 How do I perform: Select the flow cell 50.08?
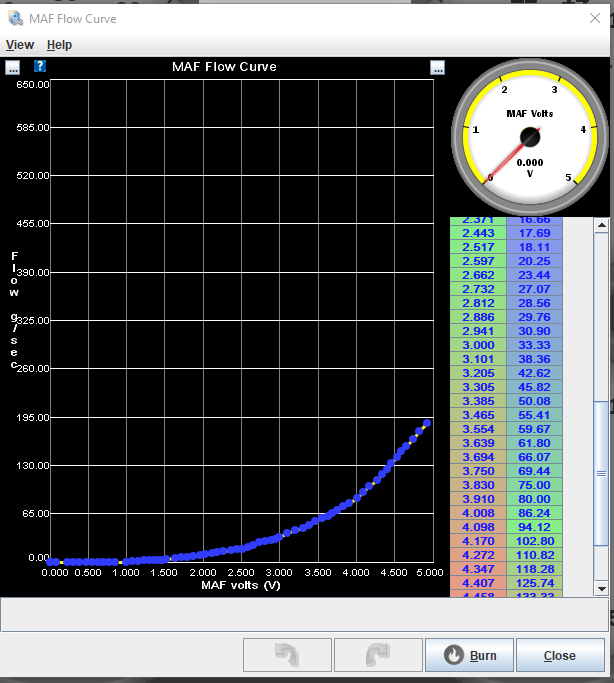pos(534,401)
